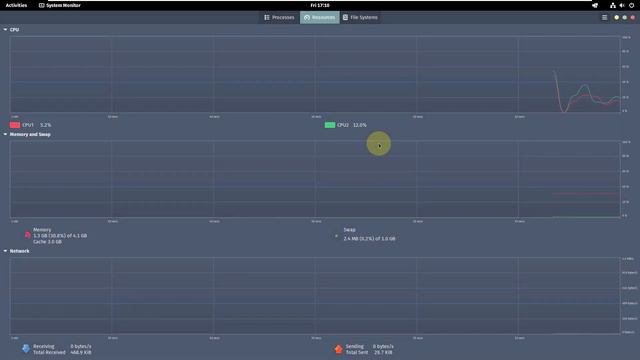Click the Swap color indicator
The width and height of the screenshot is (640, 360).
336,236
